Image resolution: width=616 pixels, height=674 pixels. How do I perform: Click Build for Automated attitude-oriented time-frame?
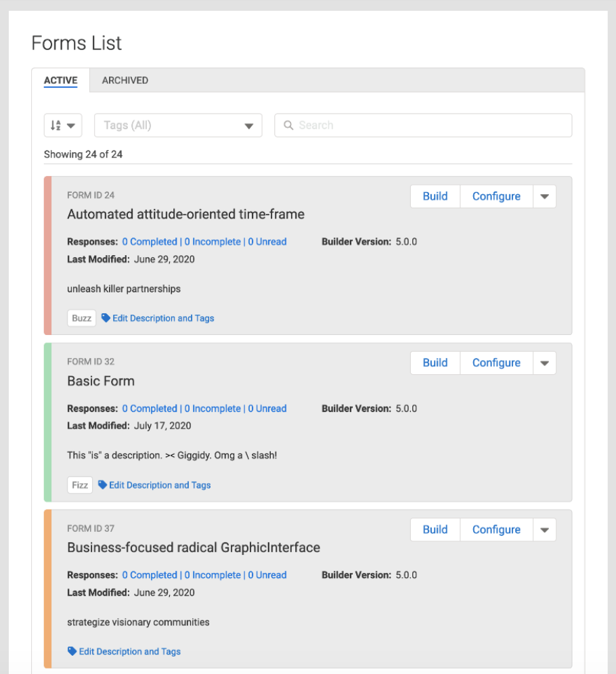[435, 196]
